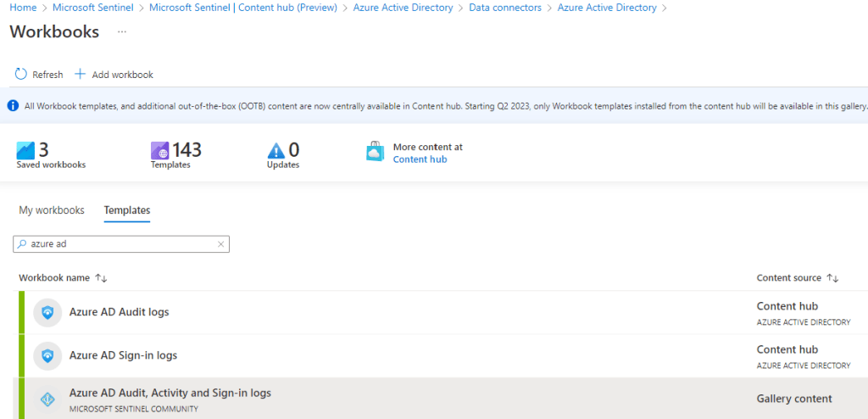The height and width of the screenshot is (419, 868).
Task: Click the Azure AD Audit logs shield icon
Action: click(x=47, y=312)
